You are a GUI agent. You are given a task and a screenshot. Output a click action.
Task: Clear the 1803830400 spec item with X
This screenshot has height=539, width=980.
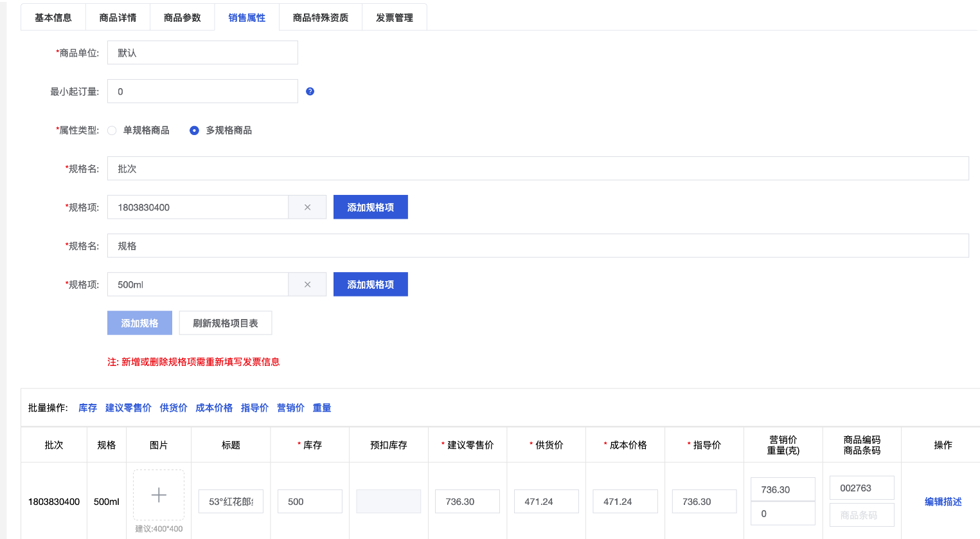click(x=307, y=207)
